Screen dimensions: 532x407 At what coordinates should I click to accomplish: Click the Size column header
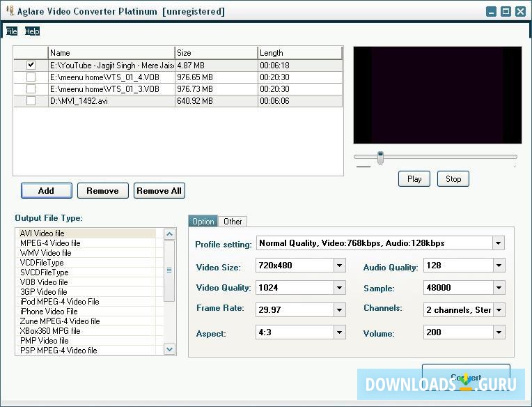217,53
